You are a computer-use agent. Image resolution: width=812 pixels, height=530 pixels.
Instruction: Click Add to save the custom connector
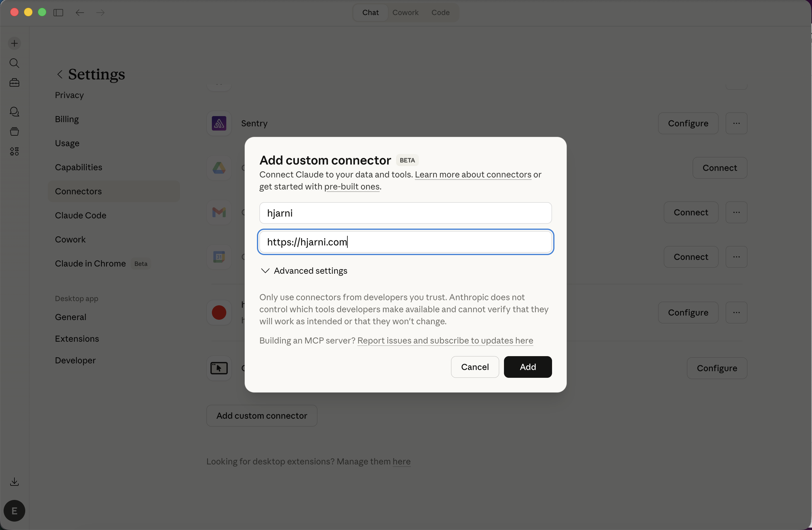527,367
